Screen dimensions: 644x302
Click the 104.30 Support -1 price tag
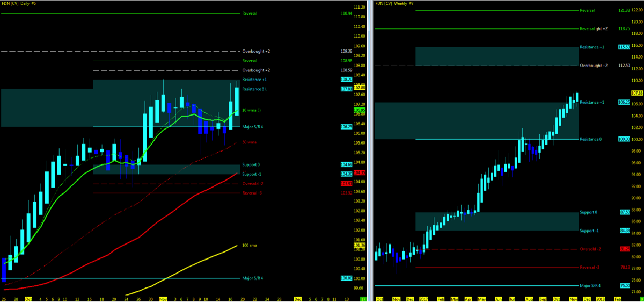[x=346, y=174]
